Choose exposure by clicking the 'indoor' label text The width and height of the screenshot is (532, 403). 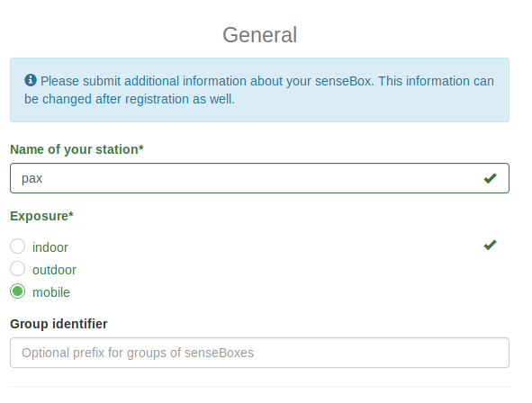pyautogui.click(x=50, y=247)
